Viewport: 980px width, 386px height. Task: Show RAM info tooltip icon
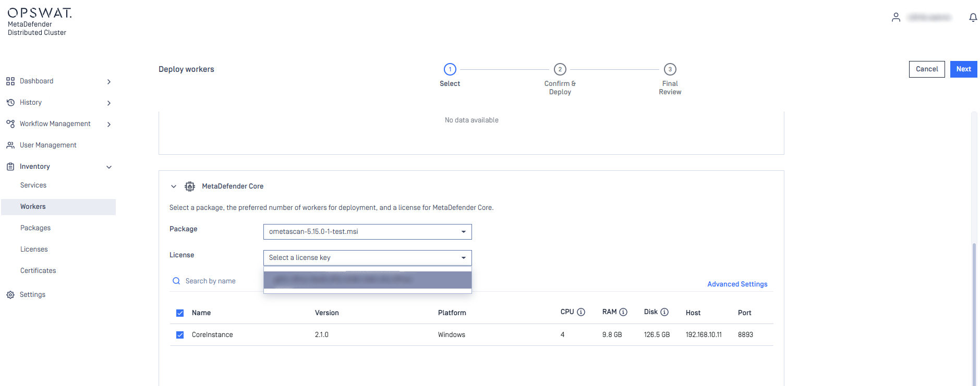623,312
